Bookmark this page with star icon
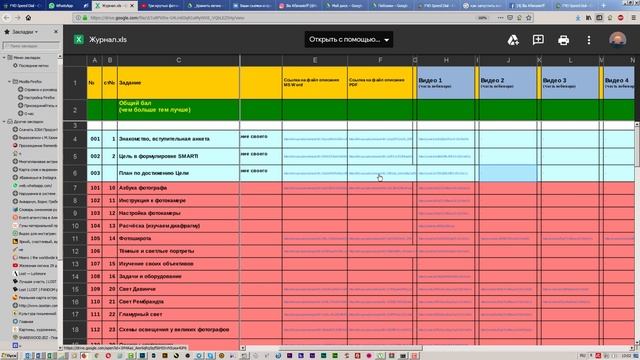 (529, 18)
